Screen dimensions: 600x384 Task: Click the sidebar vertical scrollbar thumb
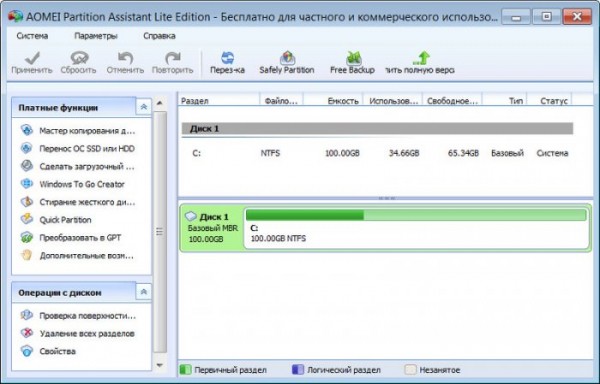point(160,232)
